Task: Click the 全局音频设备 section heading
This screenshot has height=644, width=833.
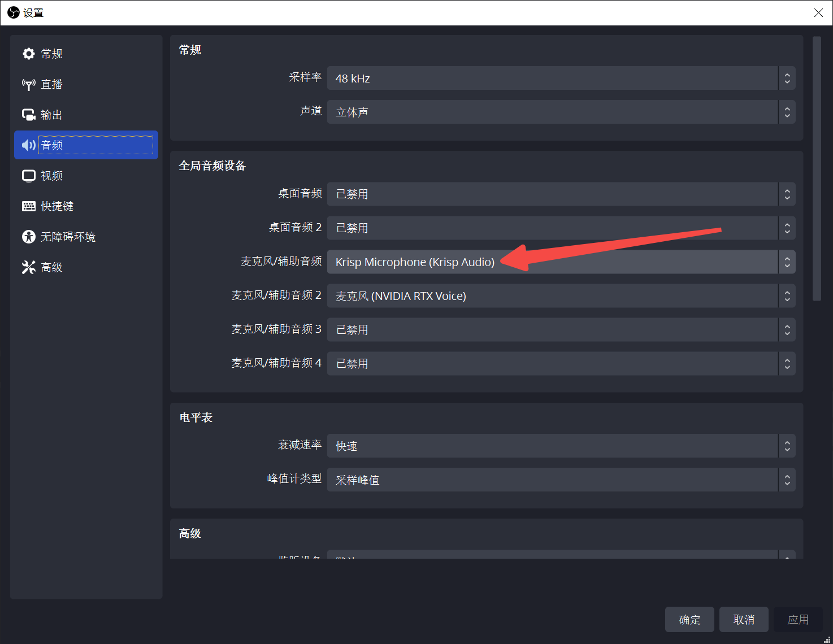Action: click(212, 166)
